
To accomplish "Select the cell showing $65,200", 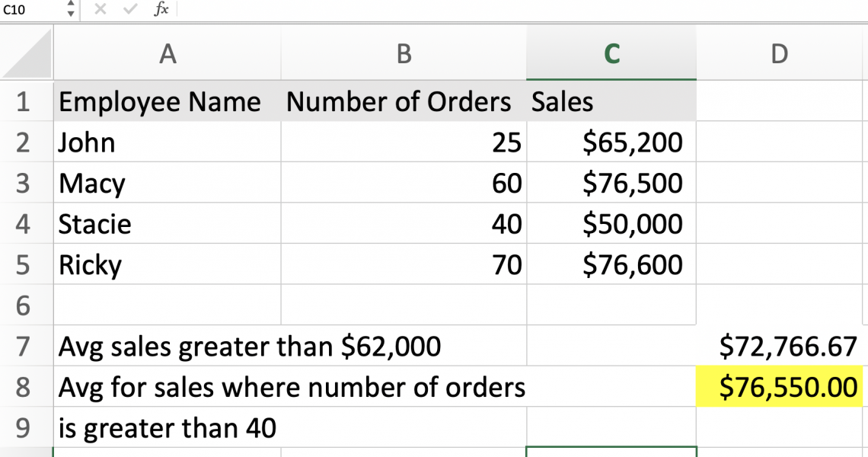I will click(x=611, y=142).
